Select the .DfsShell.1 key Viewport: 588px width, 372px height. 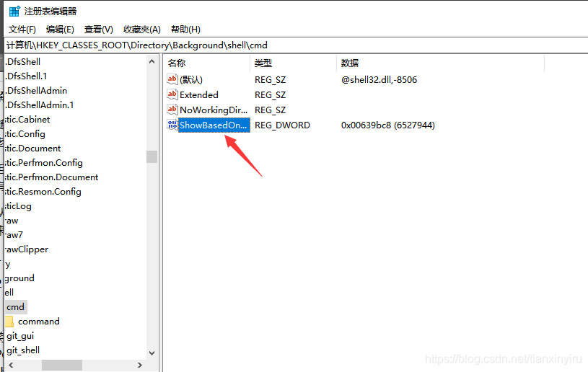(x=26, y=76)
